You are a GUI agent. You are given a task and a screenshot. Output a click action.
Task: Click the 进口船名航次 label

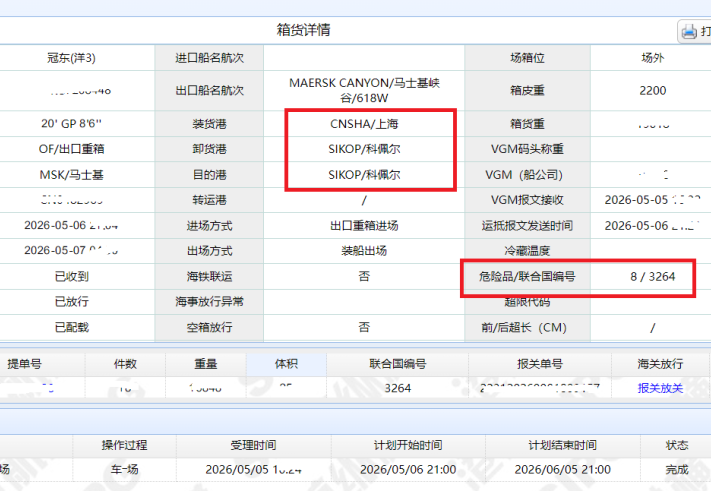pyautogui.click(x=209, y=58)
